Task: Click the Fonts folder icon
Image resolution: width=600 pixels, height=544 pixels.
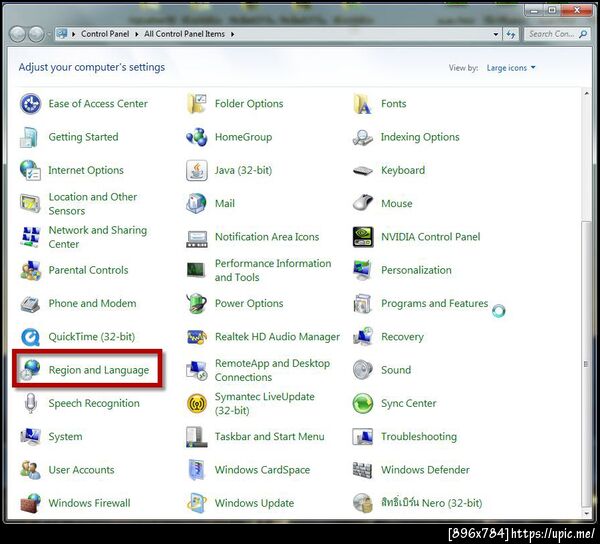Action: (362, 104)
